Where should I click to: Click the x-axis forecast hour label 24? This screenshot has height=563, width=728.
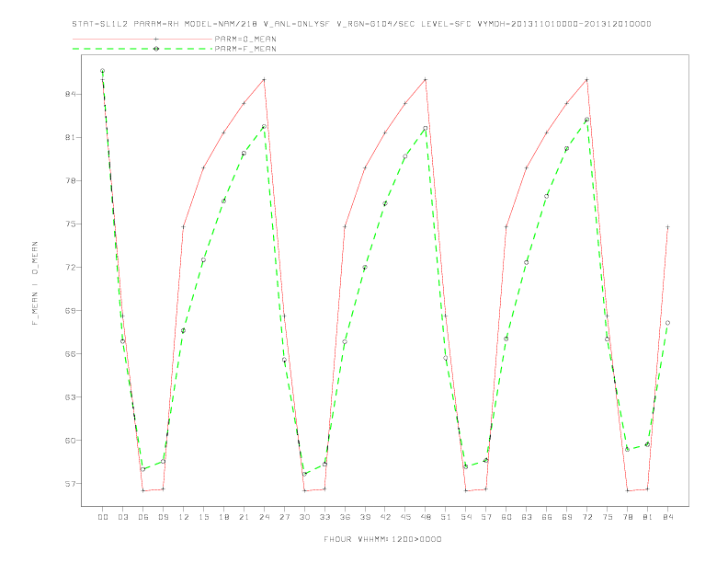click(x=264, y=517)
